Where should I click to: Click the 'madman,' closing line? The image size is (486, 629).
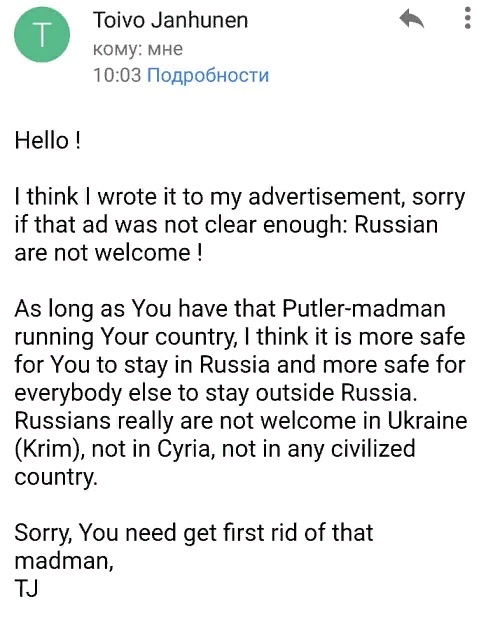(x=64, y=561)
